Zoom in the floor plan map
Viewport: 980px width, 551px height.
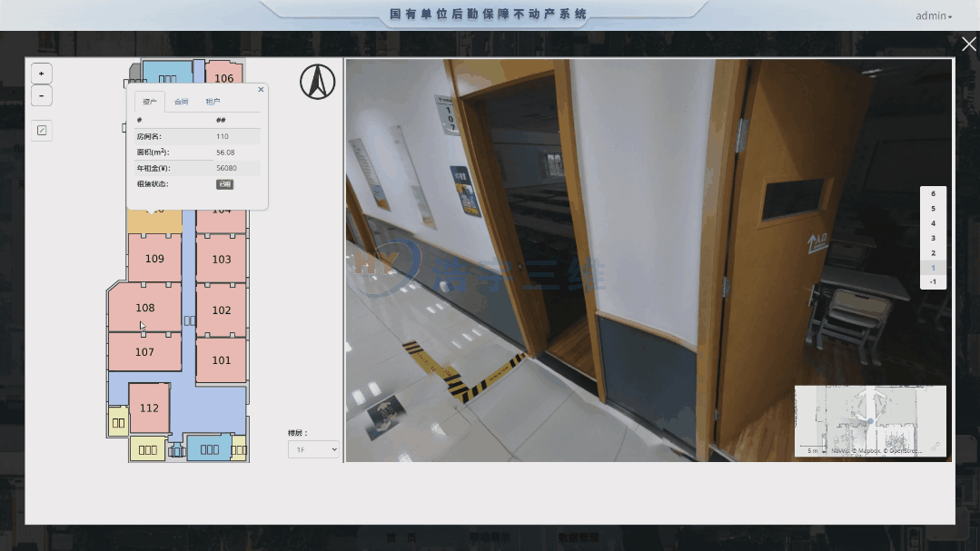[x=41, y=74]
